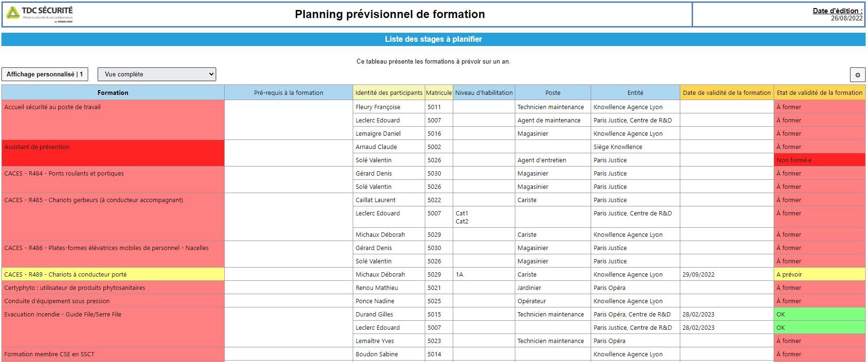Click participant Durand Gilles
Screen dimensions: 868x362
click(374, 314)
